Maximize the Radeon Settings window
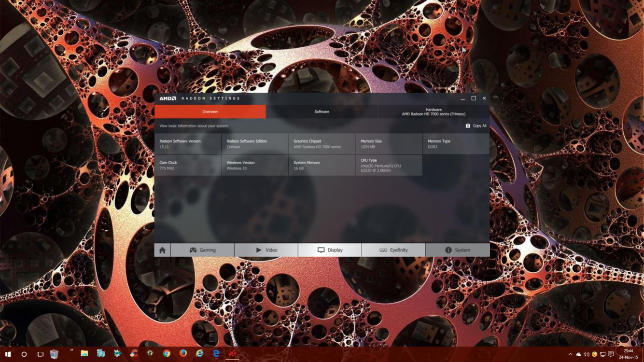The image size is (644, 362). 474,98
